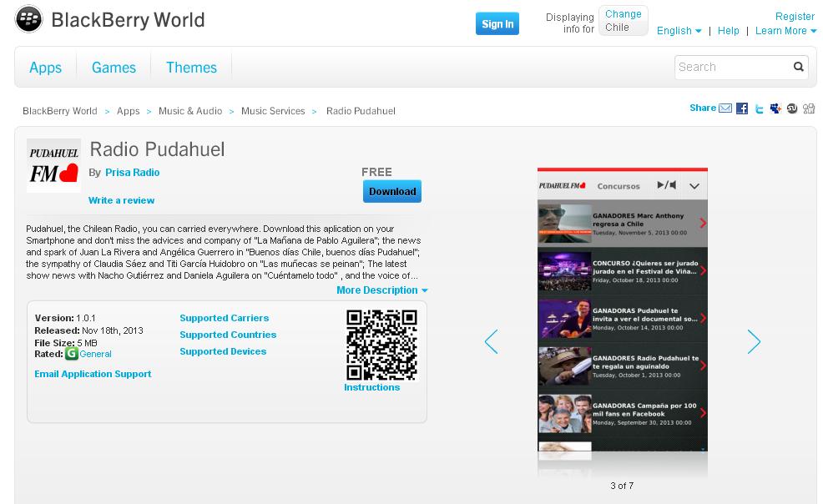
Task: Click the Sign In button
Action: (497, 23)
